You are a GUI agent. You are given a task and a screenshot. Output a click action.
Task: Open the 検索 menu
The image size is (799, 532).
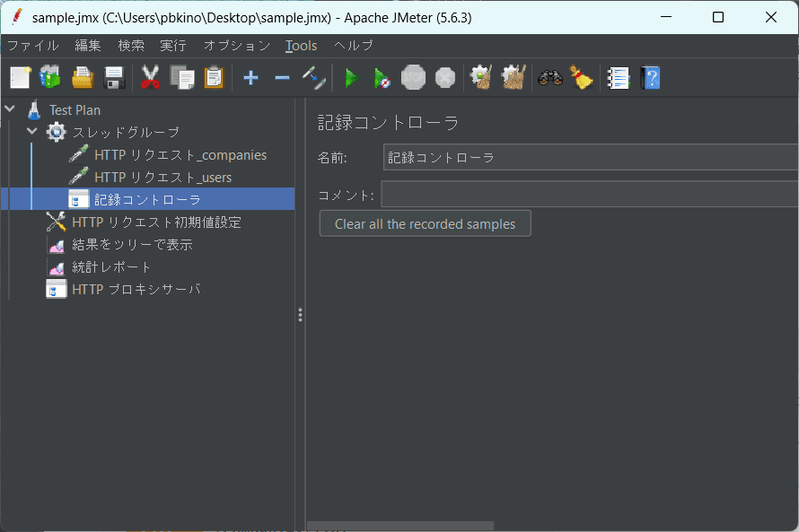pos(131,46)
